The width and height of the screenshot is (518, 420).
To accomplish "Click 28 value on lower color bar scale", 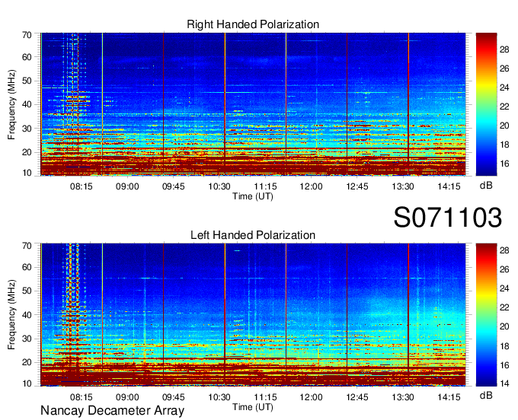I will coord(504,250).
